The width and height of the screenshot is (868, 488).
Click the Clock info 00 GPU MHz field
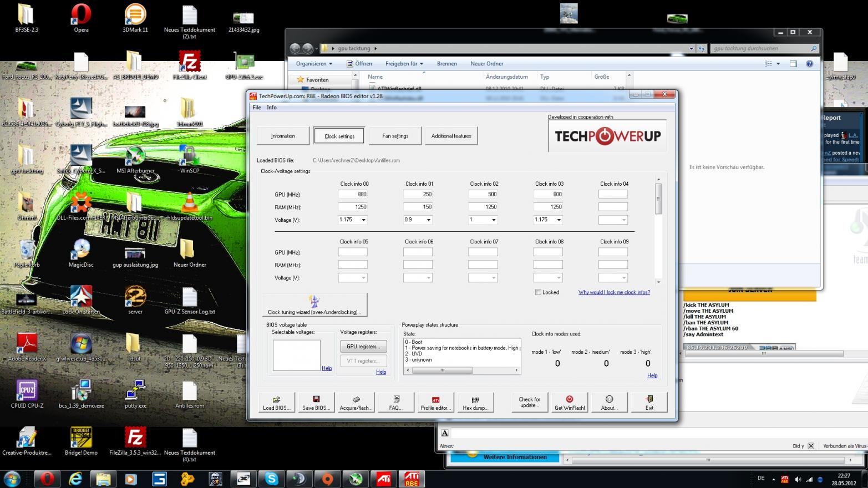click(353, 194)
